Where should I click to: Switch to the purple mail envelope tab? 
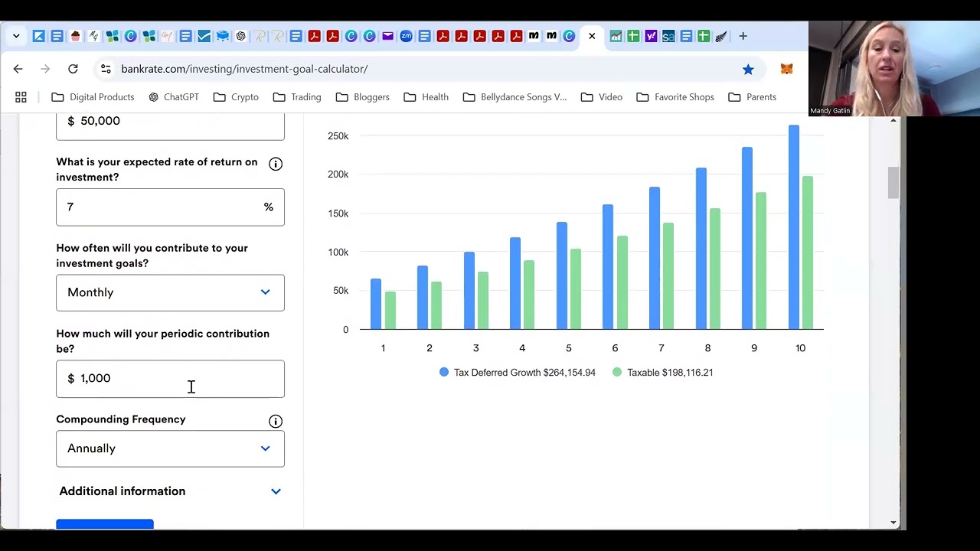coord(387,36)
